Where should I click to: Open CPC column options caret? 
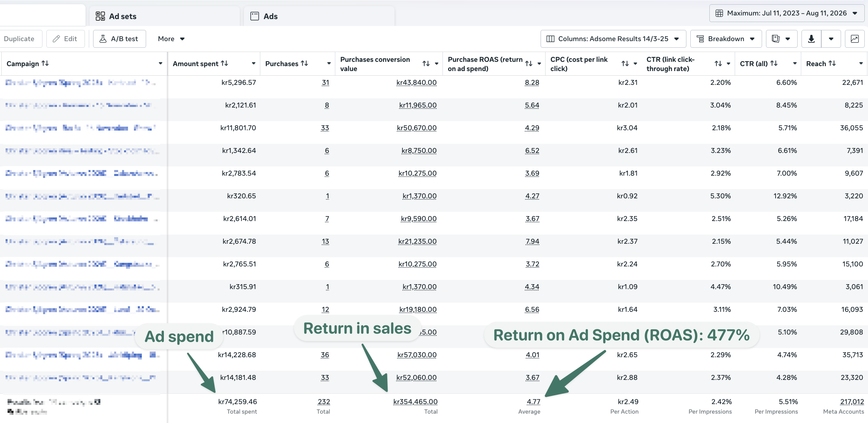[x=635, y=64]
